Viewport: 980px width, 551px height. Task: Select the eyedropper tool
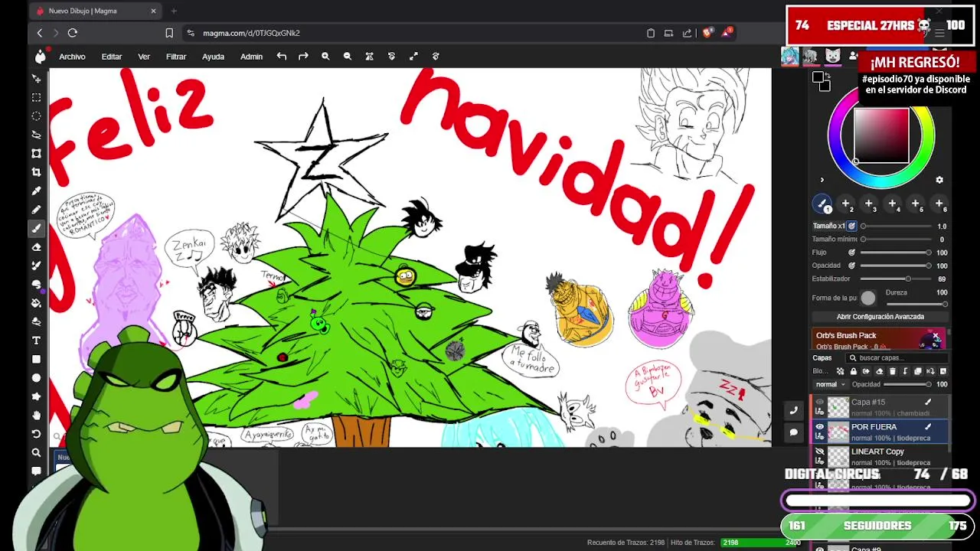36,191
